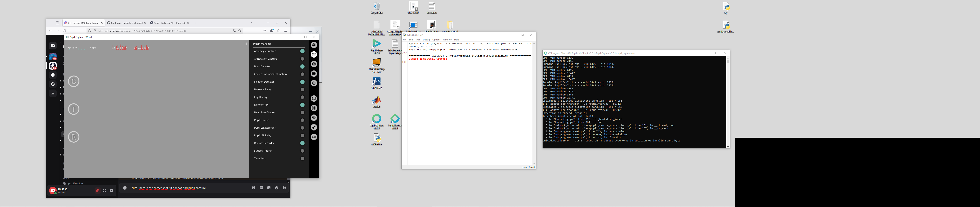
Task: Toggle Network API plugin switch
Action: pyautogui.click(x=302, y=105)
